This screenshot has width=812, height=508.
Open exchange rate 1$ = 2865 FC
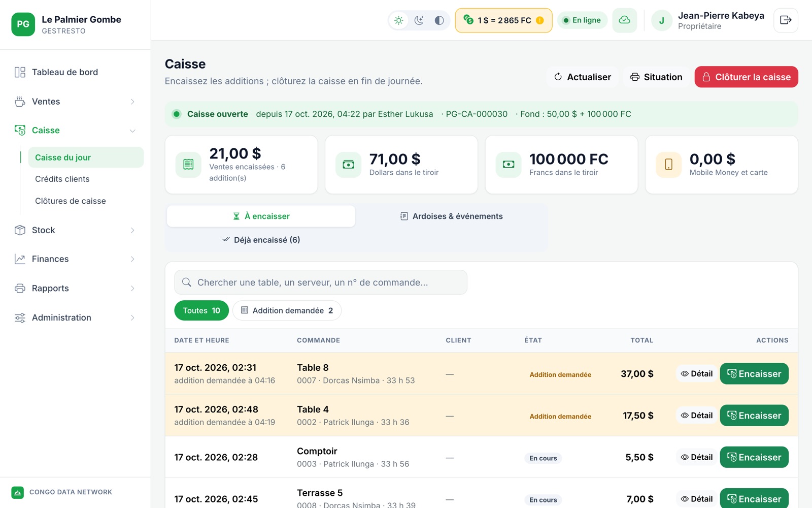[x=503, y=20]
